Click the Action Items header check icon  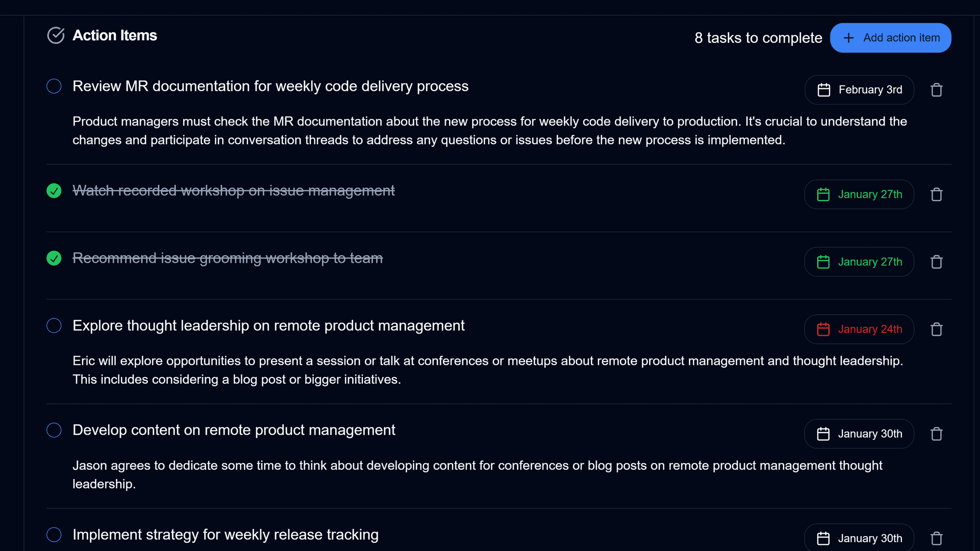56,35
